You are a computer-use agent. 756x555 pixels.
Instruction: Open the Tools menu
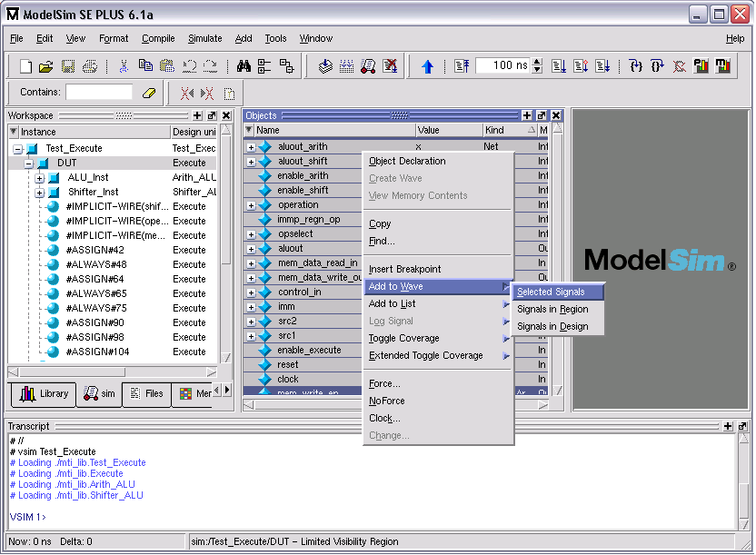click(x=275, y=38)
